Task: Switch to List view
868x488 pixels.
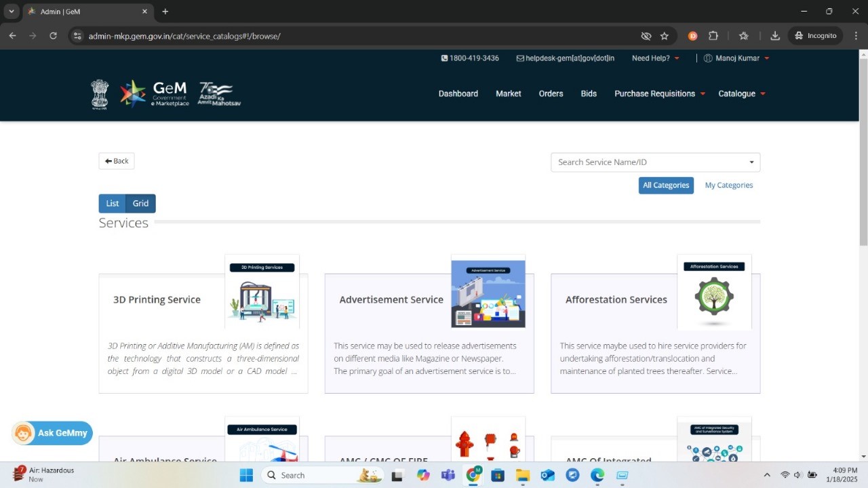Action: coord(113,204)
